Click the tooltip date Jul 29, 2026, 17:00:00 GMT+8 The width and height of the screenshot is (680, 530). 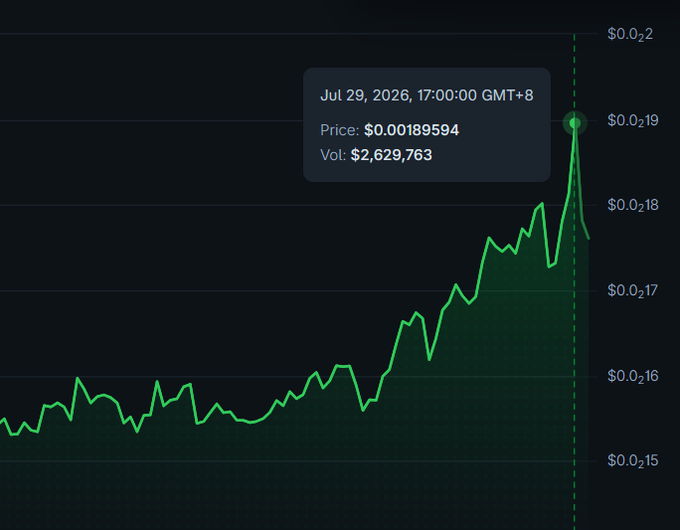(427, 95)
